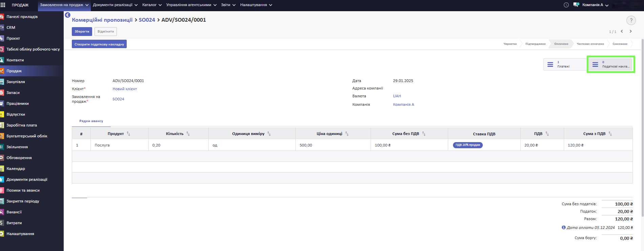Select the Оплачено status stage
This screenshot has width=644, height=251.
click(561, 44)
